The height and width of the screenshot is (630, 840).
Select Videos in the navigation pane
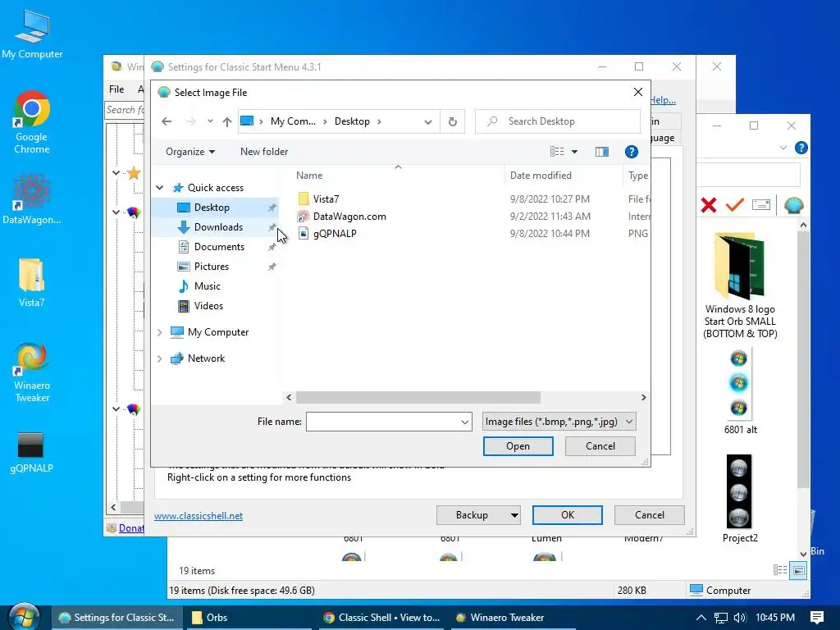coord(208,306)
